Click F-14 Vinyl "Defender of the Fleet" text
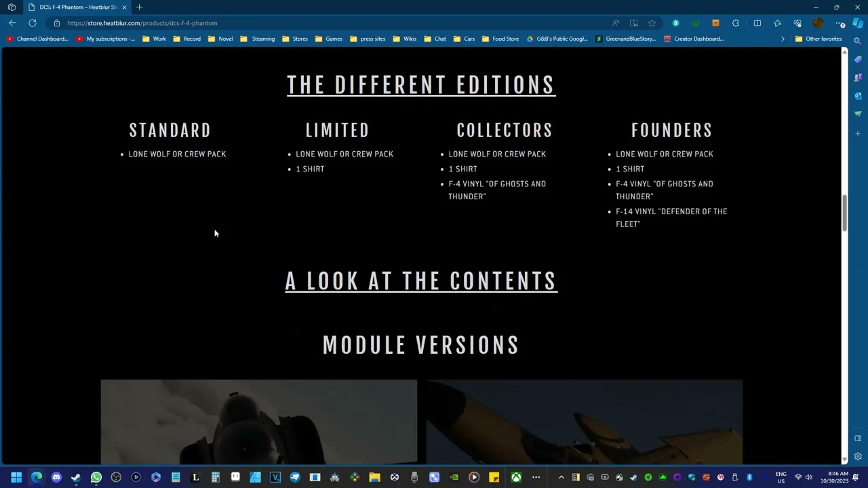The width and height of the screenshot is (868, 488). (671, 218)
